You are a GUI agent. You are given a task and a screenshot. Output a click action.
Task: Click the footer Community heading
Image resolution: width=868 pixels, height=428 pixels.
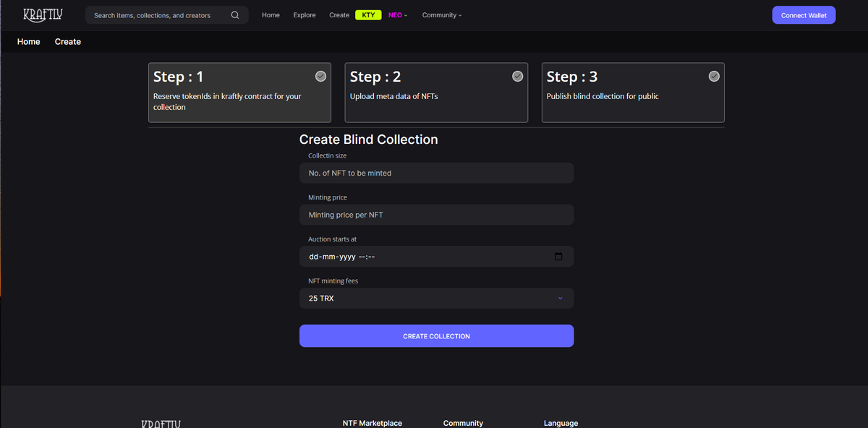(x=463, y=423)
